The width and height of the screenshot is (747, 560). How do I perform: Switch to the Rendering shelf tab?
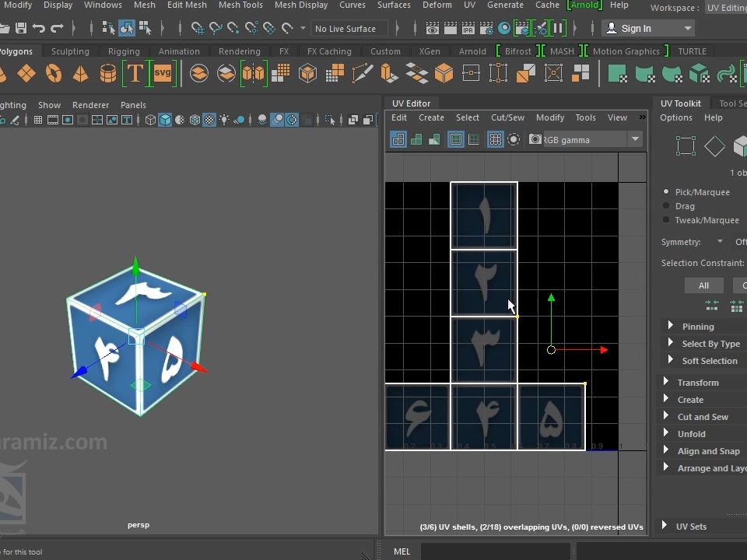point(239,51)
